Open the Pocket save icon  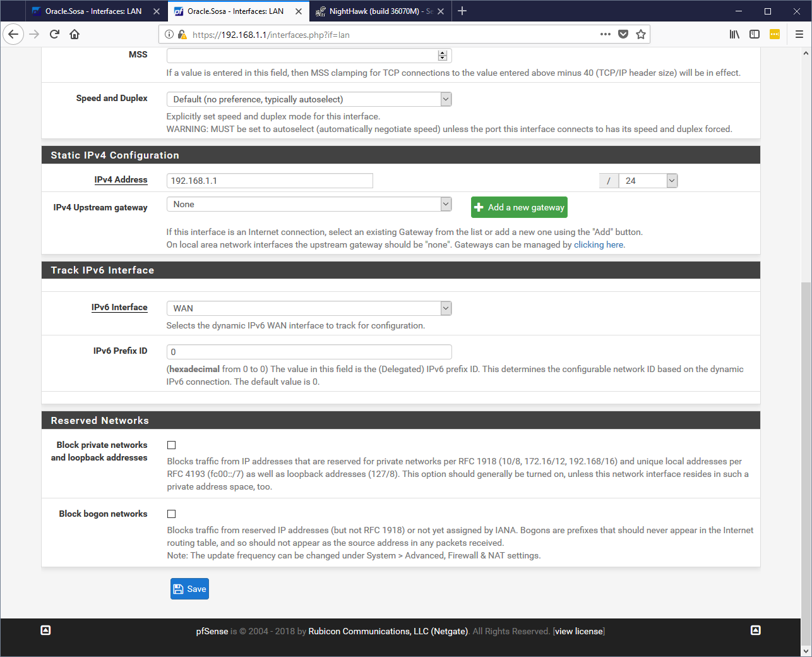(623, 34)
